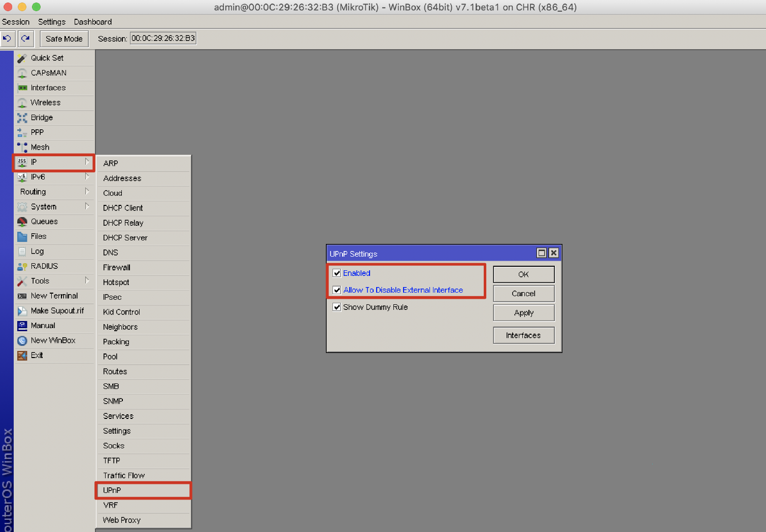766x532 pixels.
Task: Open CAPsMAN icon in sidebar
Action: pyautogui.click(x=22, y=73)
